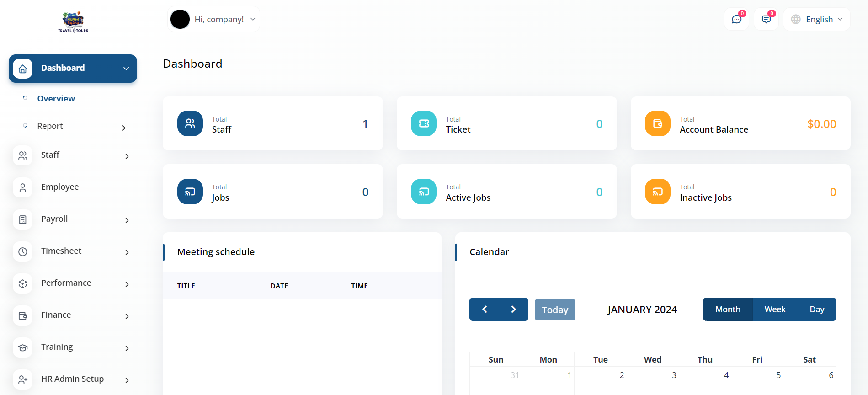Image resolution: width=868 pixels, height=395 pixels.
Task: Click the Account Balance wallet icon
Action: [657, 123]
